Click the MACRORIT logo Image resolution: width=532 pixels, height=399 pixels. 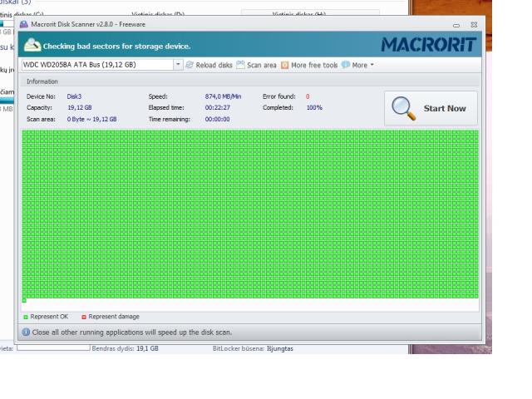(x=427, y=44)
